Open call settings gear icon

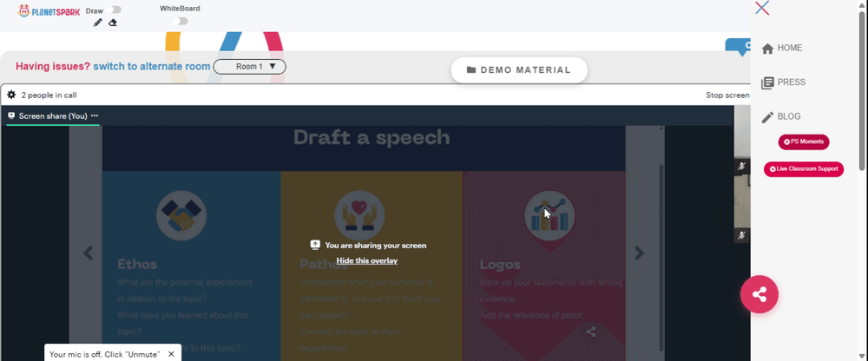(11, 95)
